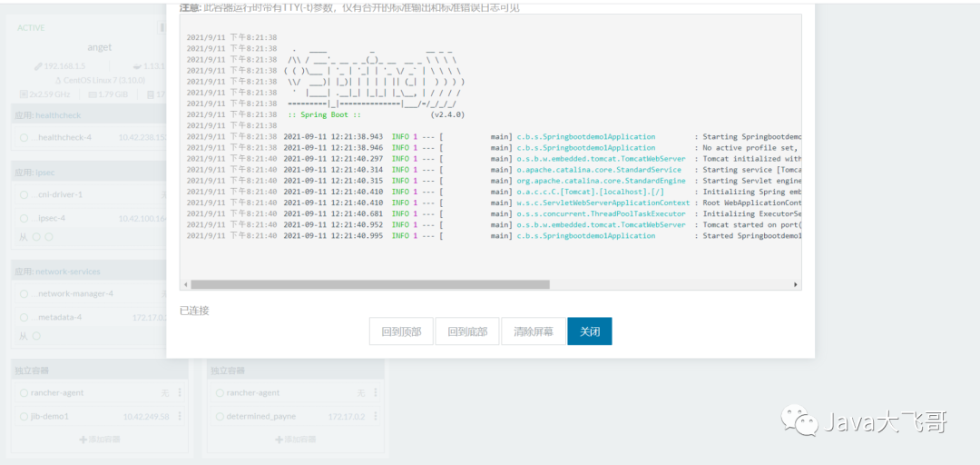The width and height of the screenshot is (980, 465).
Task: Click the network-manager-4 state circle icon
Action: (24, 293)
